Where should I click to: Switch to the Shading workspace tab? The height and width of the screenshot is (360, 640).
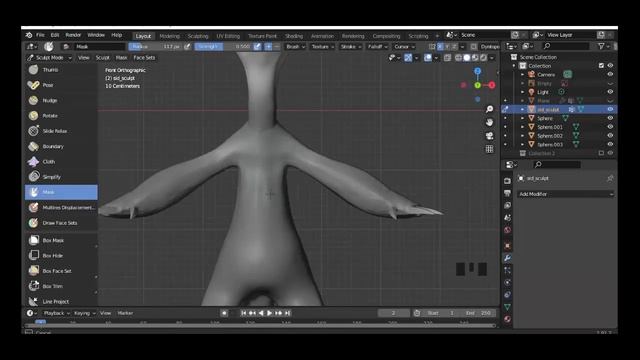[294, 36]
